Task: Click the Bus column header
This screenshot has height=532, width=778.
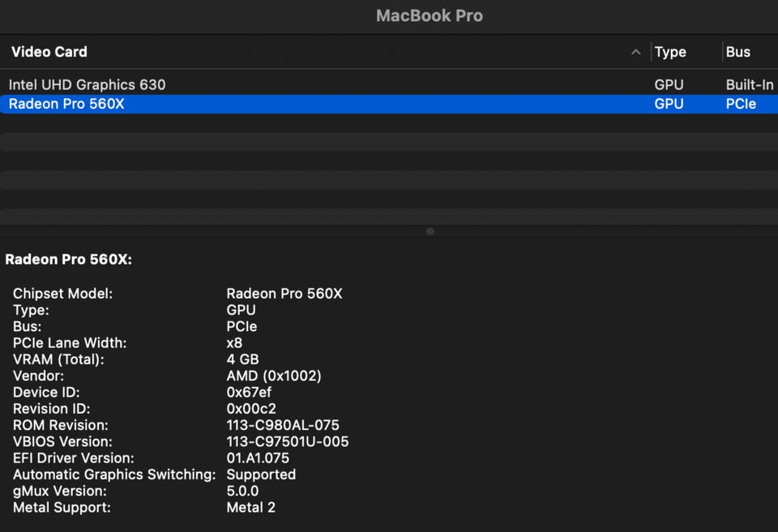Action: [x=738, y=52]
